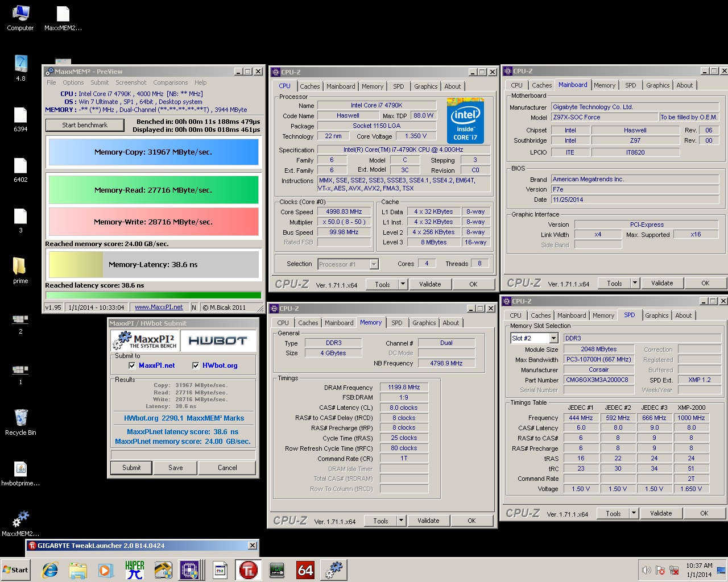728x582 pixels.
Task: Click Save in the HWbot Submit window
Action: click(176, 468)
